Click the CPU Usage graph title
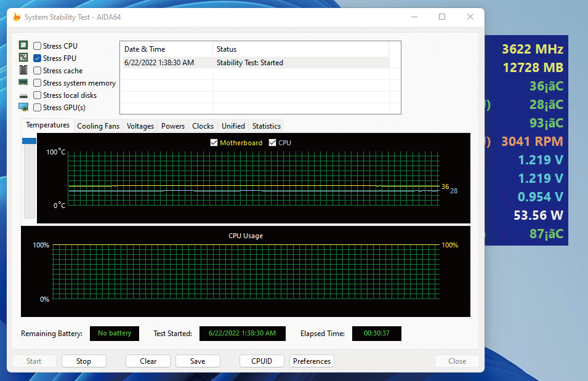The image size is (588, 381). click(246, 236)
